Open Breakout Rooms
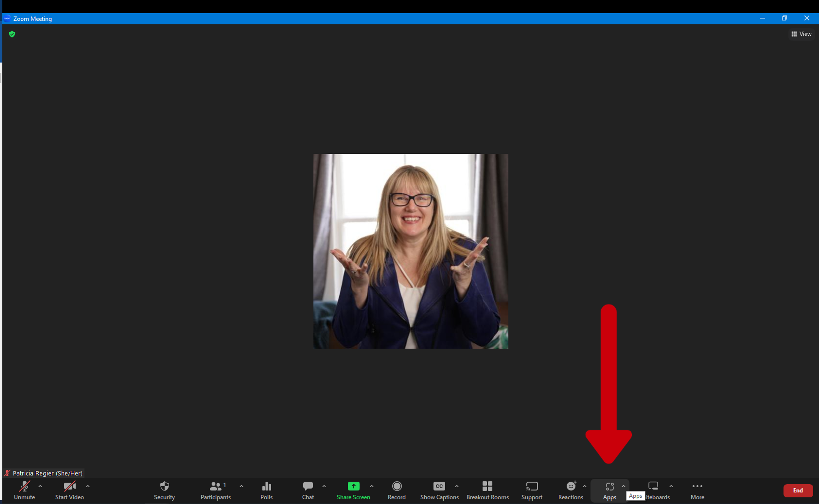The height and width of the screenshot is (504, 819). point(487,490)
